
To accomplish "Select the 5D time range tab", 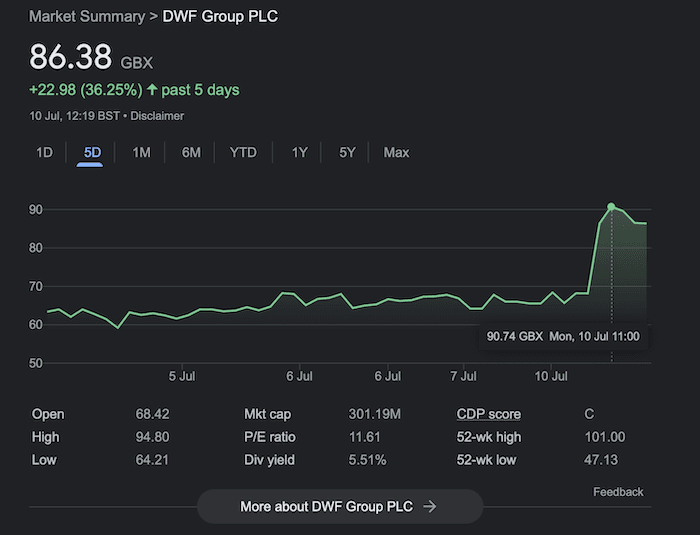I will pyautogui.click(x=92, y=153).
